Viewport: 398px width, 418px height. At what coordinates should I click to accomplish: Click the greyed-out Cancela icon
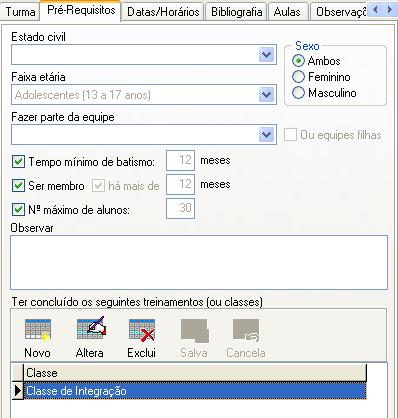(x=246, y=330)
